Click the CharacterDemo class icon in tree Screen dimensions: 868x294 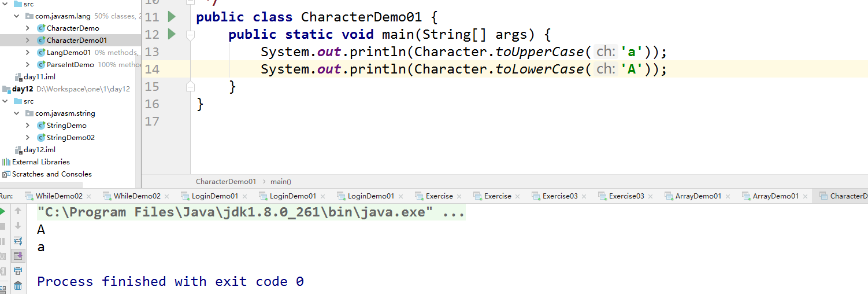point(41,28)
